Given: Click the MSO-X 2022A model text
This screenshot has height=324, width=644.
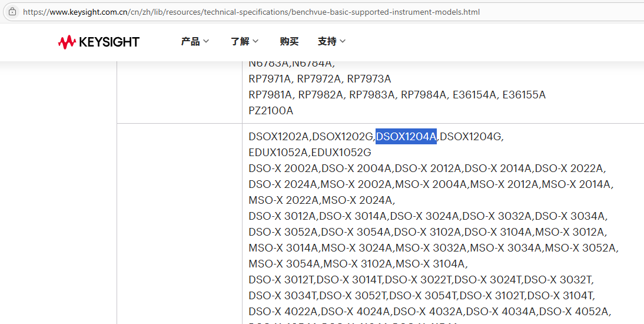Looking at the screenshot, I should (x=284, y=201).
